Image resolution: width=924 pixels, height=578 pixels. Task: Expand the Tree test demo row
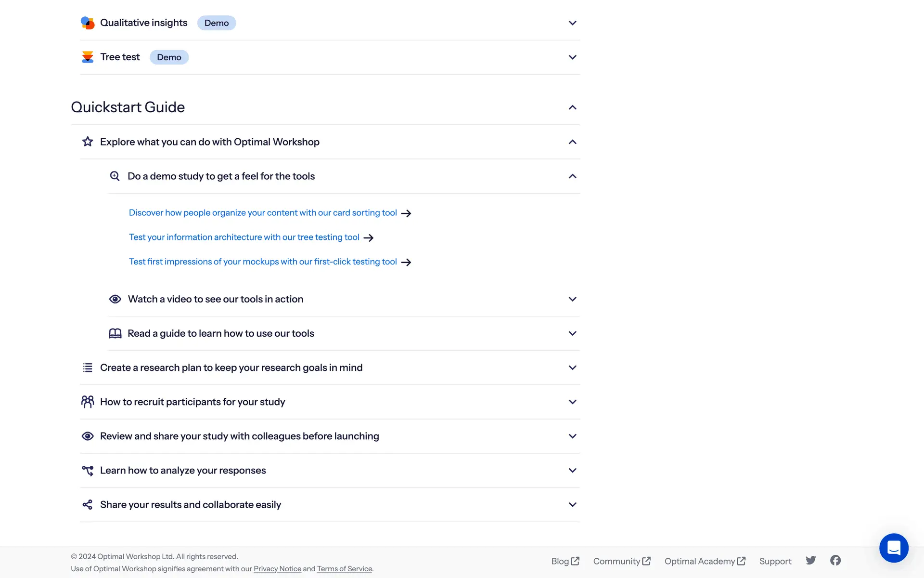(x=572, y=57)
